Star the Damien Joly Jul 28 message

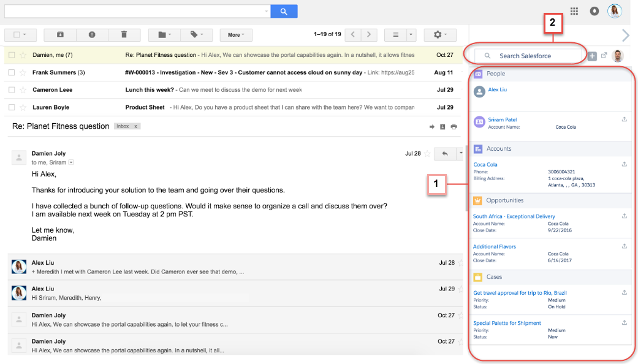coord(427,154)
